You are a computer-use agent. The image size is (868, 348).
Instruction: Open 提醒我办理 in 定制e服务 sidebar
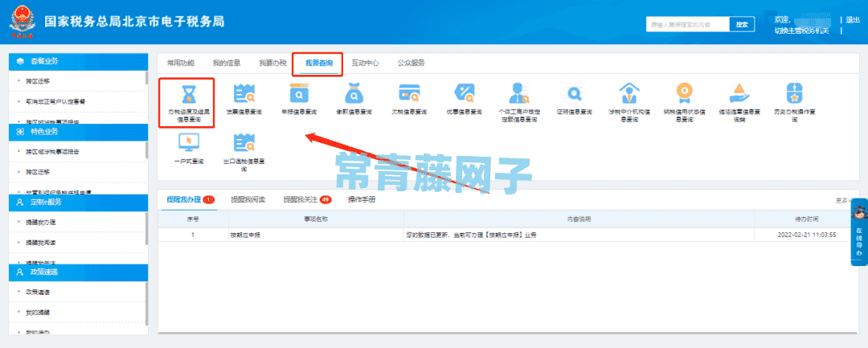coord(41,222)
